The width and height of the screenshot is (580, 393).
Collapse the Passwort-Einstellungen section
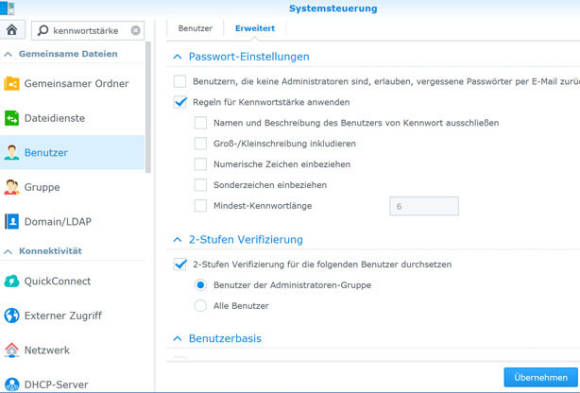pos(178,57)
